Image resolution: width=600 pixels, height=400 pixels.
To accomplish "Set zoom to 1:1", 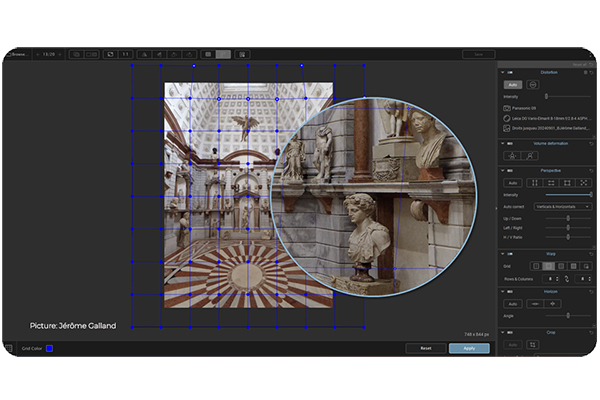I will 126,54.
